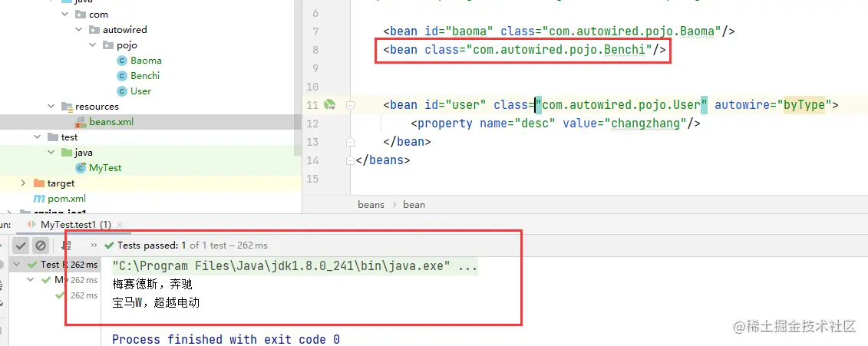Select the MyTest.test1 (1) run tab
Screen dimensions: 868x346
(x=76, y=225)
